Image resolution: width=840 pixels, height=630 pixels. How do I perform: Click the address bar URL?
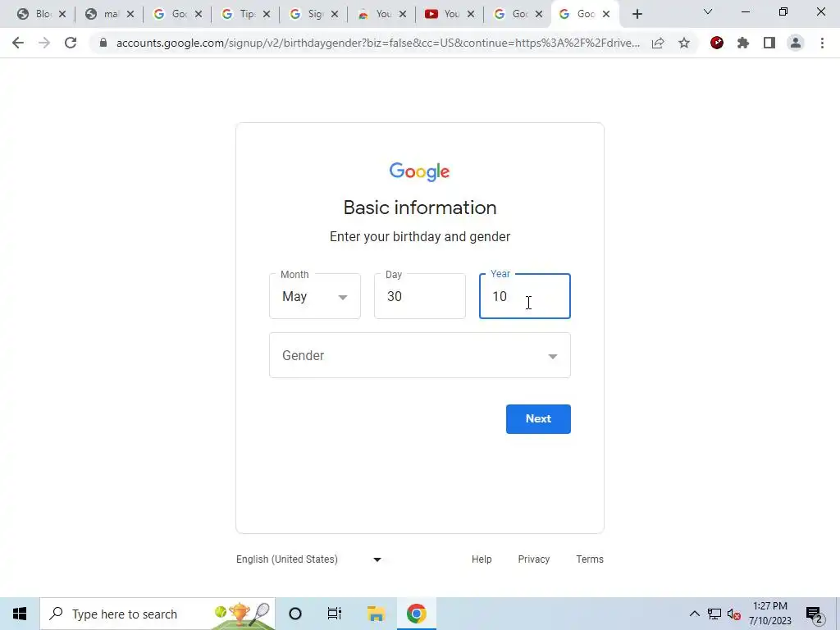tap(377, 43)
